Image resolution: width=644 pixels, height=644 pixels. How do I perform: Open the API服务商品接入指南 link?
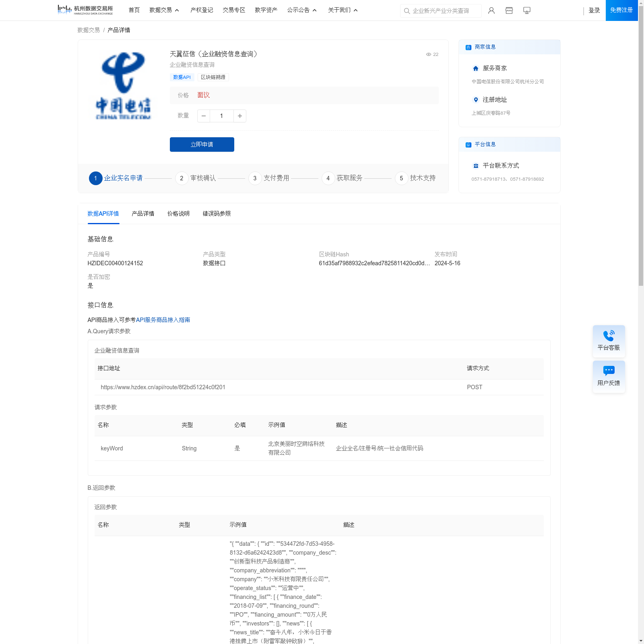(163, 320)
